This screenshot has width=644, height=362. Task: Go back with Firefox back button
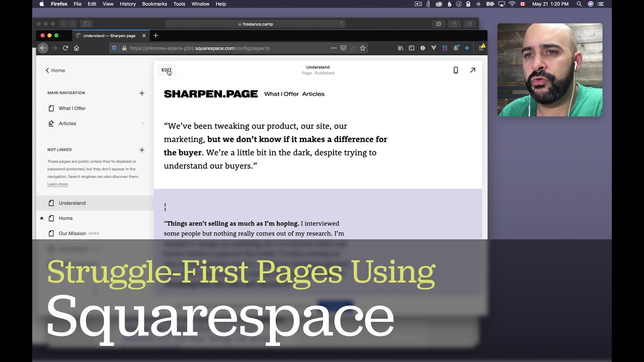tap(43, 48)
